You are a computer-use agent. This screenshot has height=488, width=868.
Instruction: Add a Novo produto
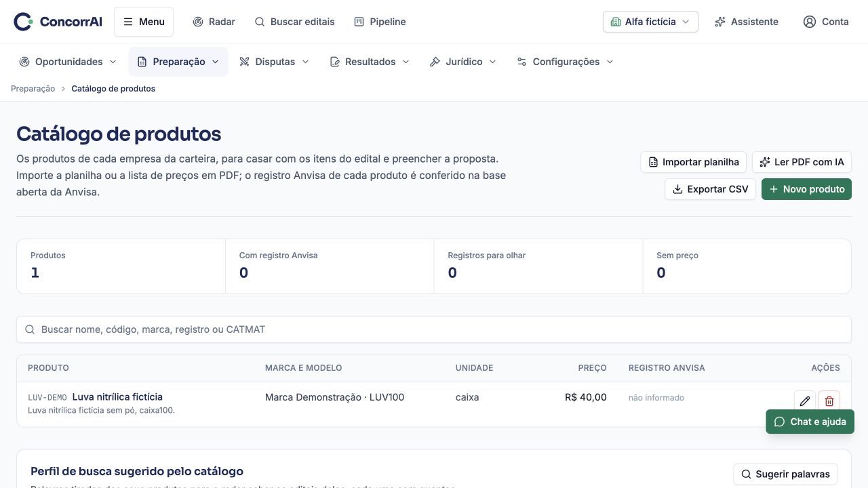(806, 189)
